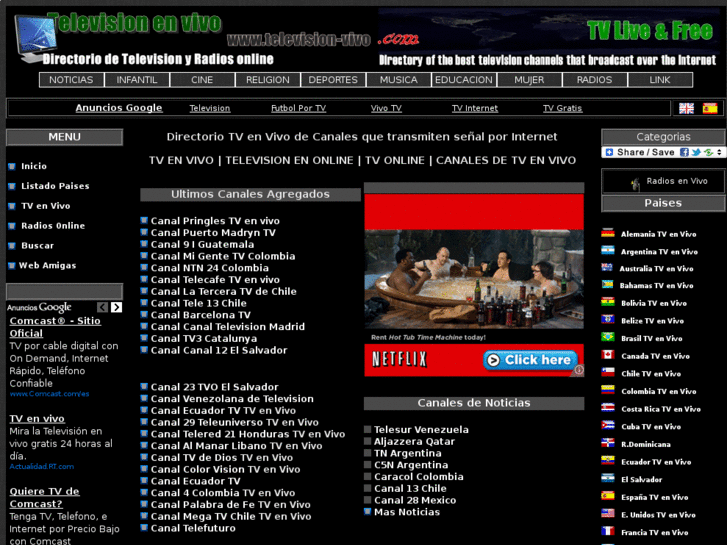Click the Ecuador flag icon
Image resolution: width=727 pixels, height=545 pixels.
click(x=608, y=461)
